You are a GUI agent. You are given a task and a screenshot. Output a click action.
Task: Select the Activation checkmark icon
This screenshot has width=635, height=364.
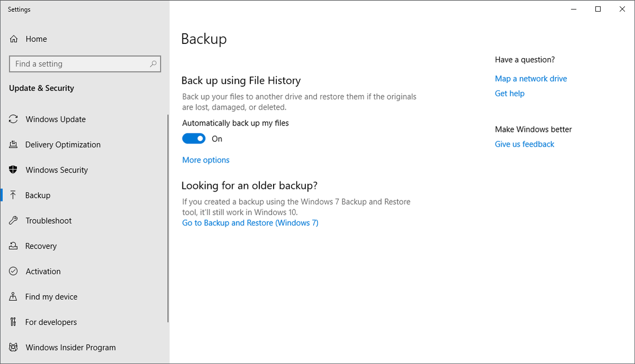(x=13, y=271)
